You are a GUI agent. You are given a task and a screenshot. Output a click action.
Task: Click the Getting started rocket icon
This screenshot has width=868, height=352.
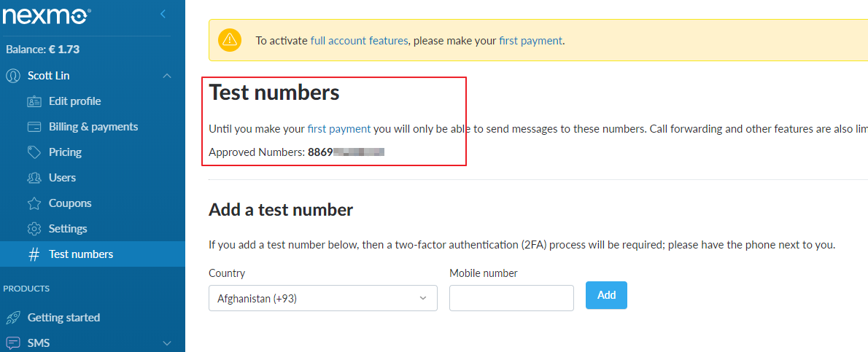13,318
